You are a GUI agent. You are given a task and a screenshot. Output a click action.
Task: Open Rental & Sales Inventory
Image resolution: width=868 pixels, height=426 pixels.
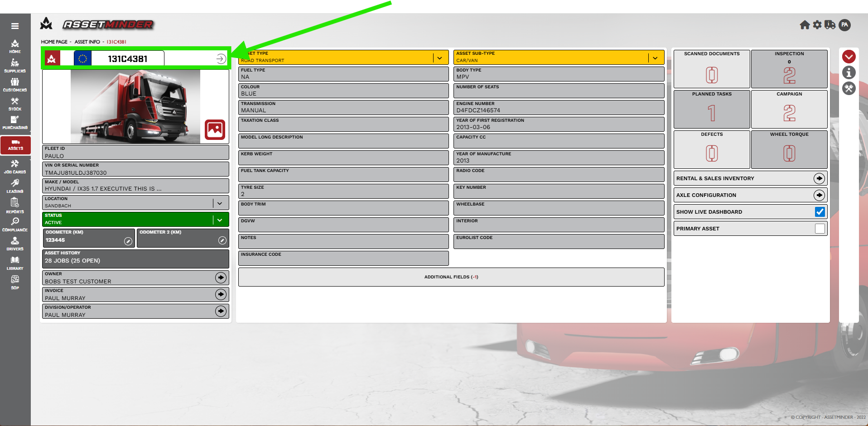click(x=819, y=178)
